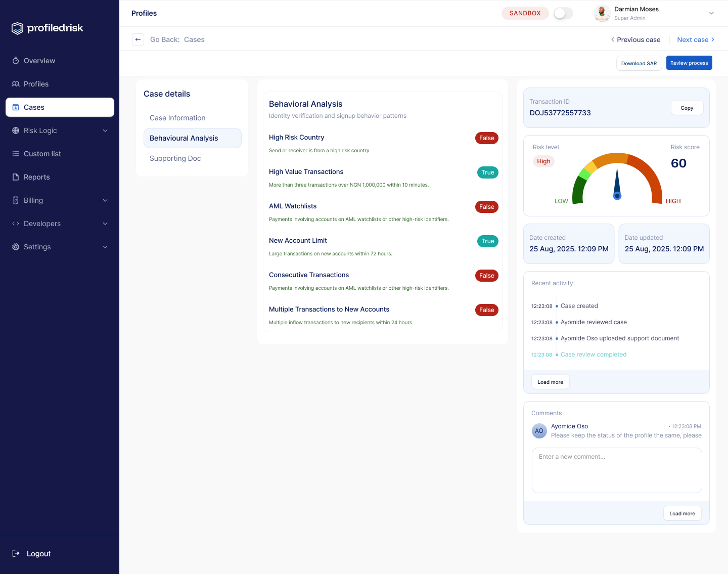Click the profiledrisk shield logo
The width and height of the screenshot is (728, 574).
[18, 28]
